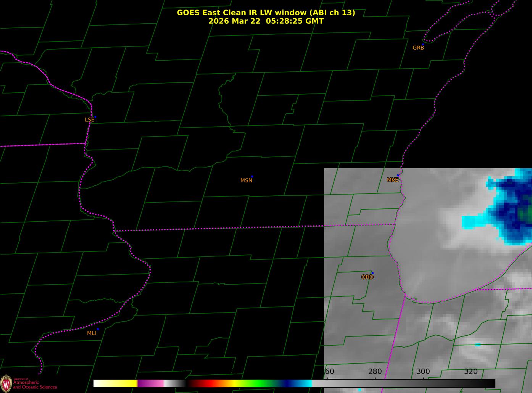Click the 300 value on the color scale
This screenshot has height=393, width=532.
coord(423,372)
